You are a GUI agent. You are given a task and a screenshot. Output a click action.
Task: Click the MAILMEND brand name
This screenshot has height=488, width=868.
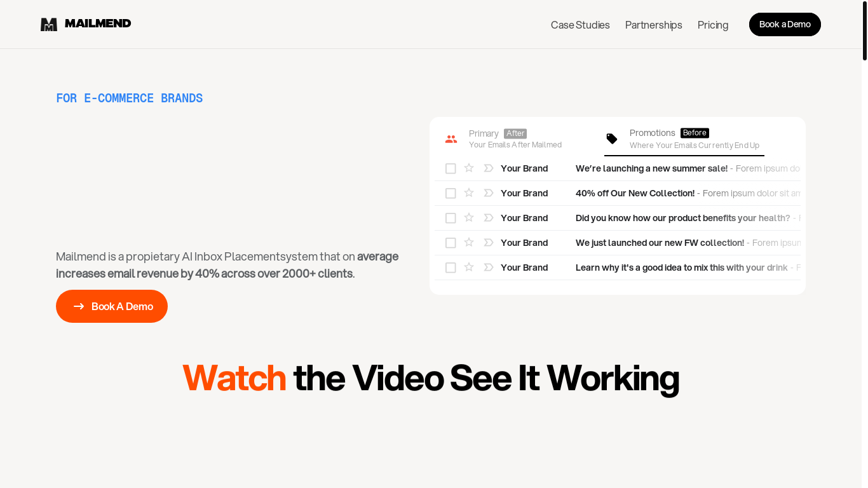pyautogui.click(x=98, y=24)
